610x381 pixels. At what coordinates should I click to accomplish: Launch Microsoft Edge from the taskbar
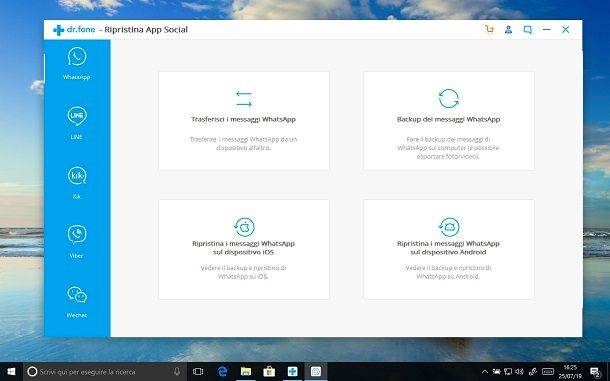point(223,372)
